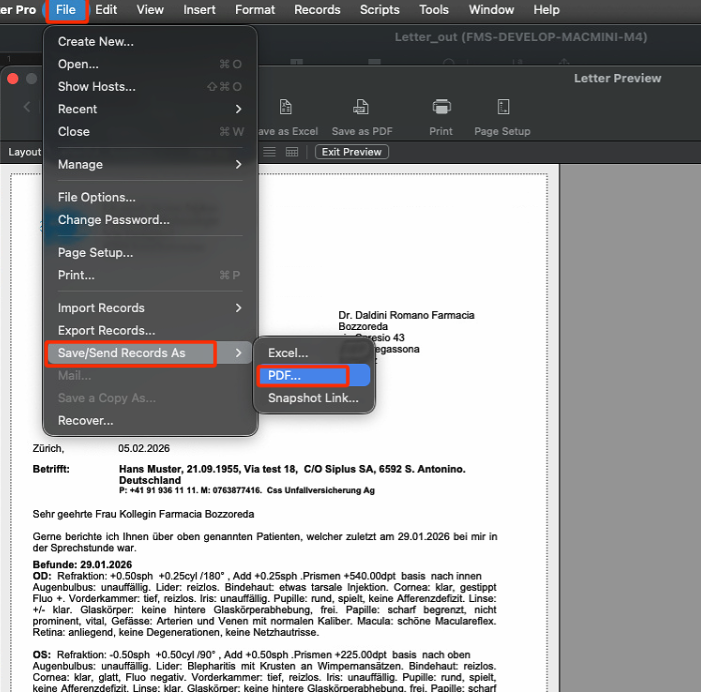Open the Help menu
701x692 pixels.
point(546,9)
